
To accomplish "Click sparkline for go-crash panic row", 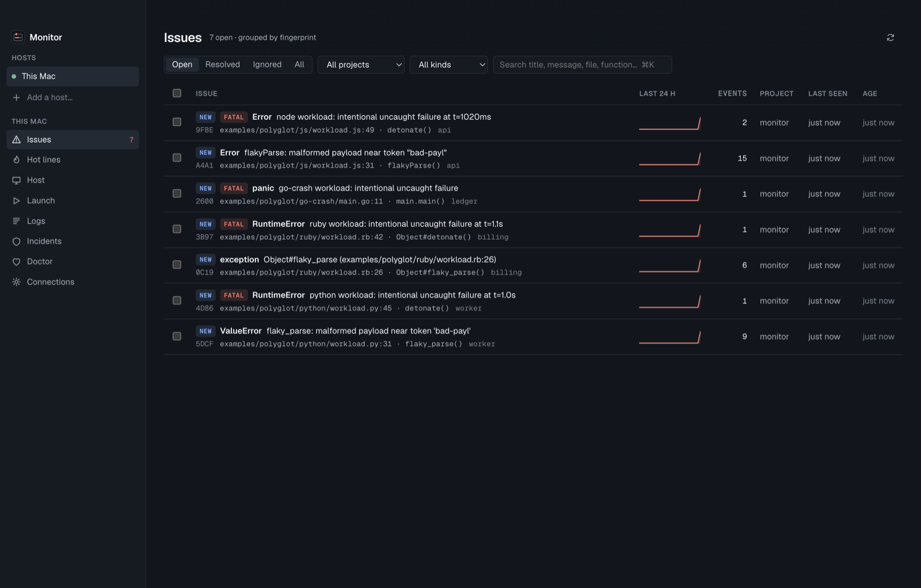I will click(x=669, y=194).
